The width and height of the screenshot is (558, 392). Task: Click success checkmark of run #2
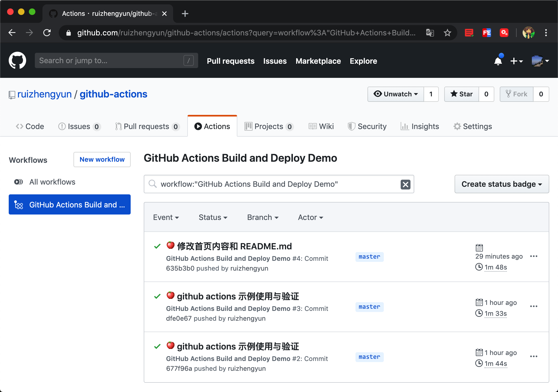[x=157, y=347]
